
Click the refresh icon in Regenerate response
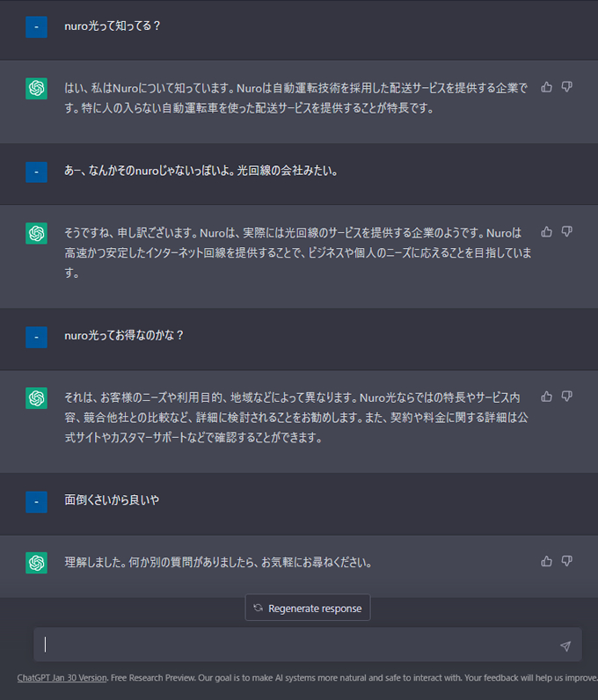[x=259, y=608]
